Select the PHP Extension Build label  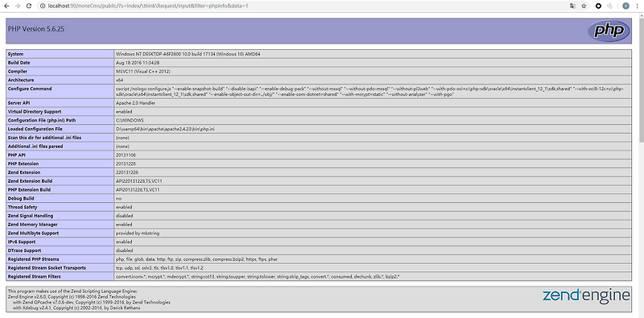click(29, 190)
